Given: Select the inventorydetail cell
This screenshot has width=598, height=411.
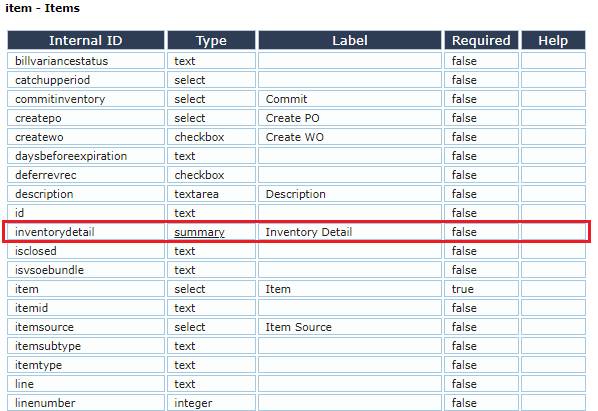Looking at the screenshot, I should coord(86,232).
